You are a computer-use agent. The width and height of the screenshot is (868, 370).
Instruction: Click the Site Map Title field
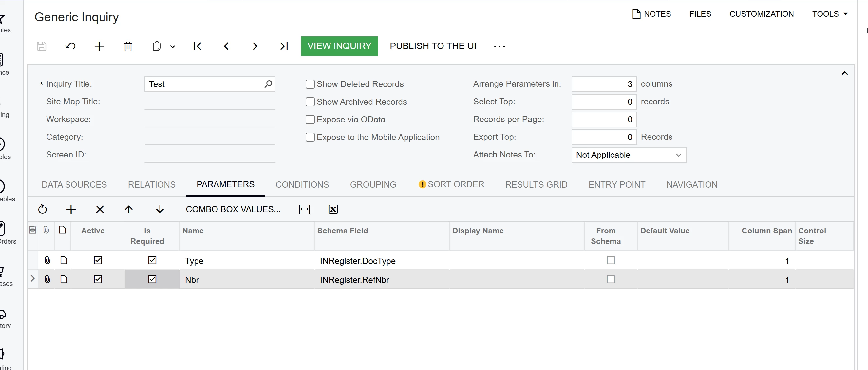click(210, 102)
